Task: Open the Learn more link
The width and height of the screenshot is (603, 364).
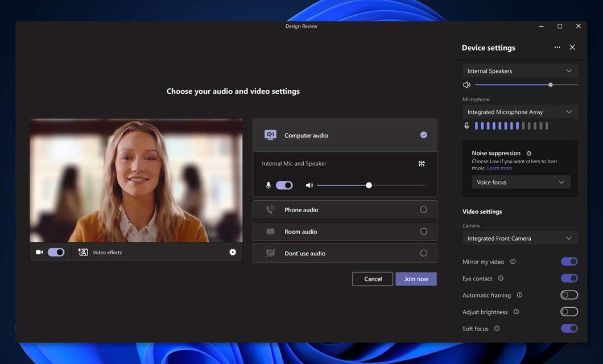Action: click(x=499, y=168)
